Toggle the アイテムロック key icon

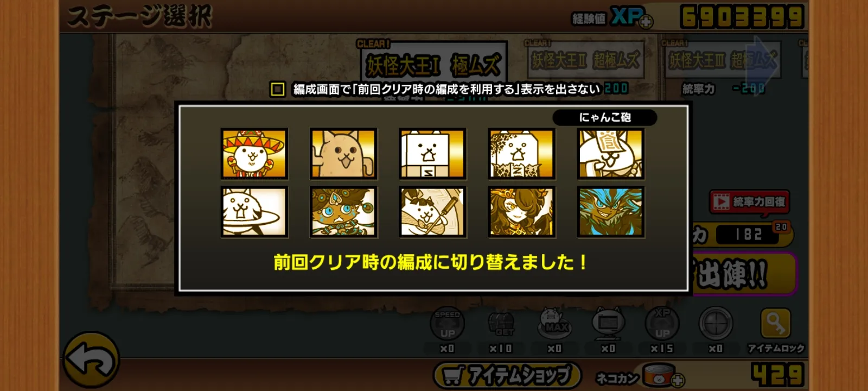click(776, 324)
